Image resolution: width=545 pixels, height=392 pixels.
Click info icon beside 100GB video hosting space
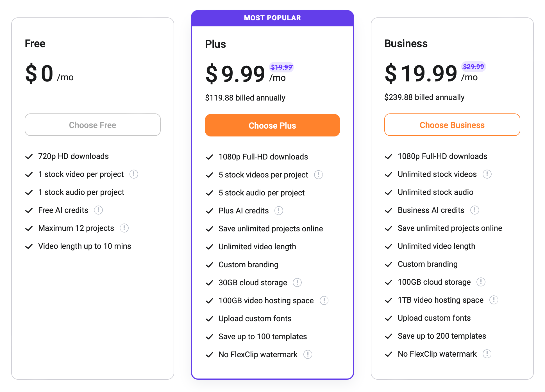click(324, 300)
